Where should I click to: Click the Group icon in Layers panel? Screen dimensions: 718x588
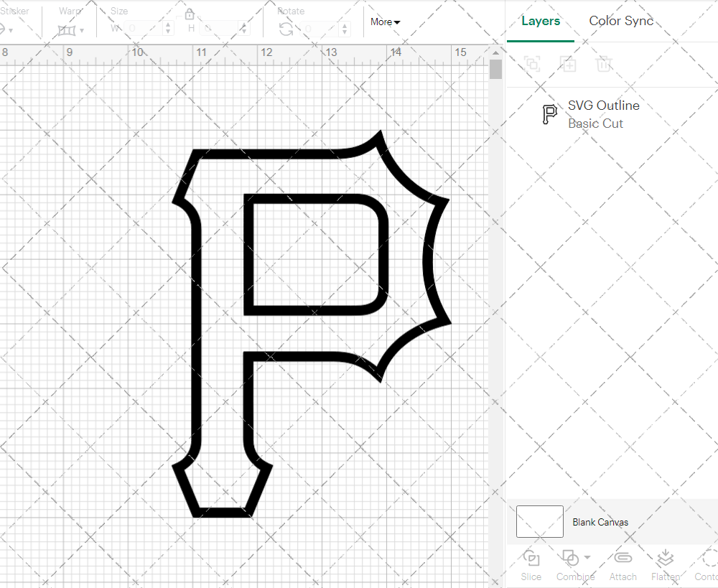pos(532,64)
